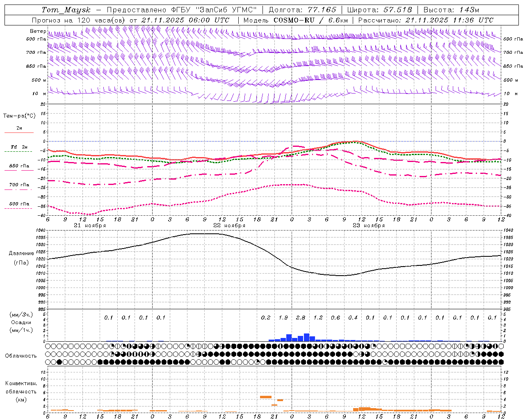Click the Давление panel label
This screenshot has height=420, width=525.
pos(21,253)
